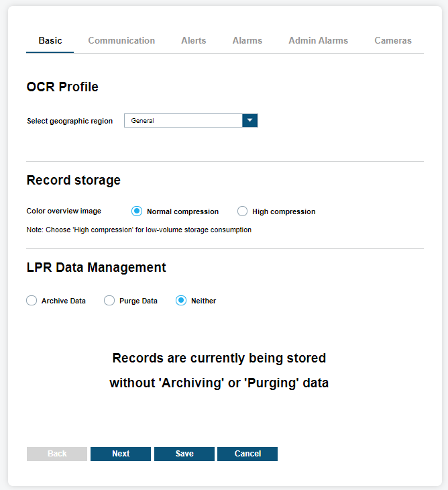Click the greyed-out Back button

pyautogui.click(x=57, y=454)
